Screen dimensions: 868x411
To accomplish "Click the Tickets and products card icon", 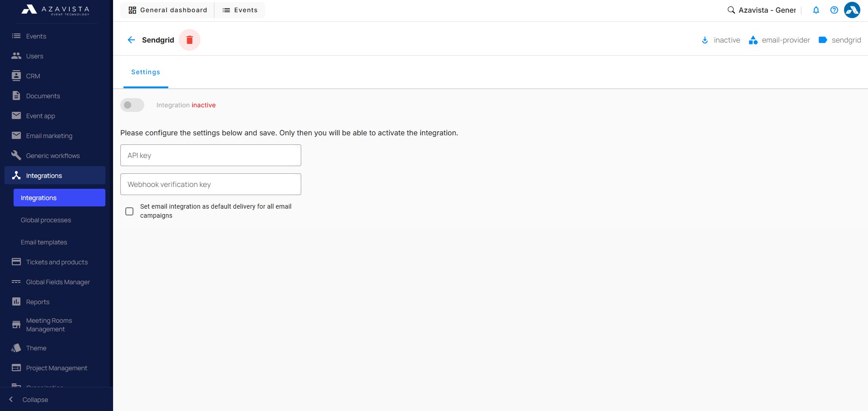I will point(16,262).
